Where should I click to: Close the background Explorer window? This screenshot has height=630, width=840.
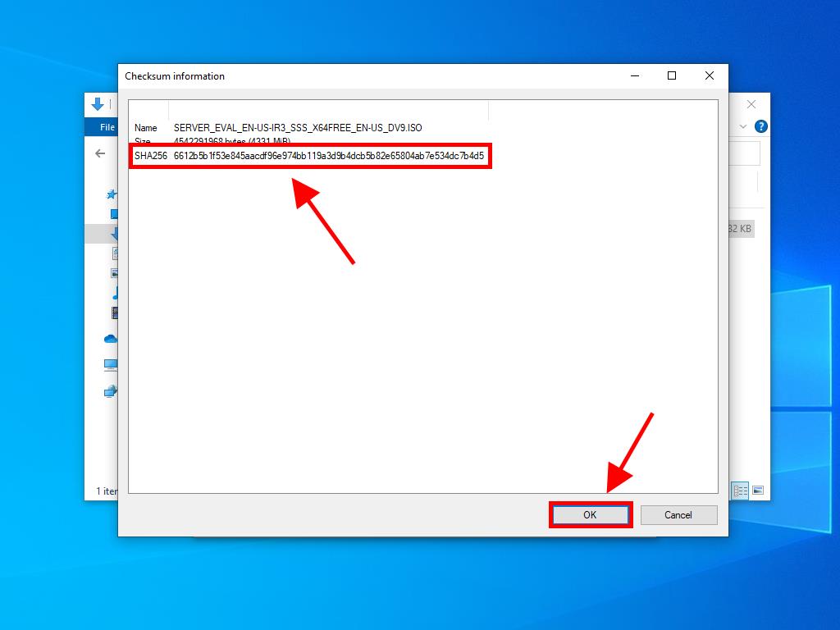pyautogui.click(x=751, y=104)
